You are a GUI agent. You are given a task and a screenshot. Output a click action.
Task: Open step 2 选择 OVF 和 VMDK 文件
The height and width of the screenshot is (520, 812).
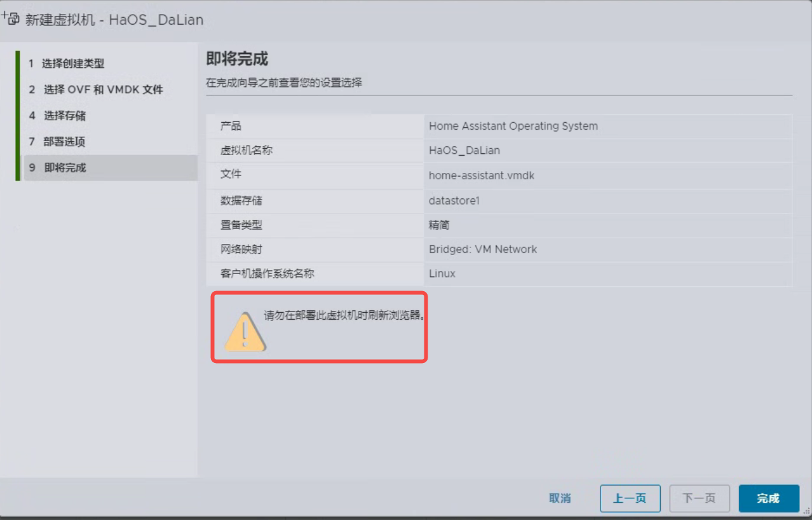[96, 90]
